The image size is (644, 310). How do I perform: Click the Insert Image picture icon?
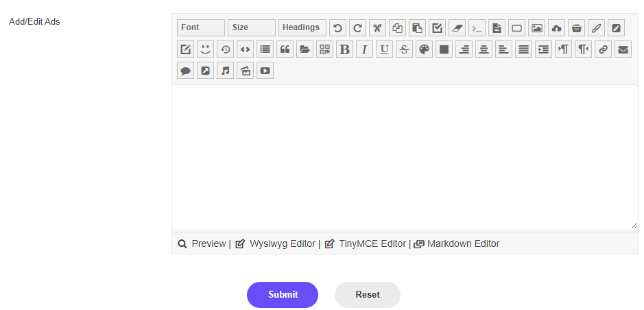click(x=537, y=28)
